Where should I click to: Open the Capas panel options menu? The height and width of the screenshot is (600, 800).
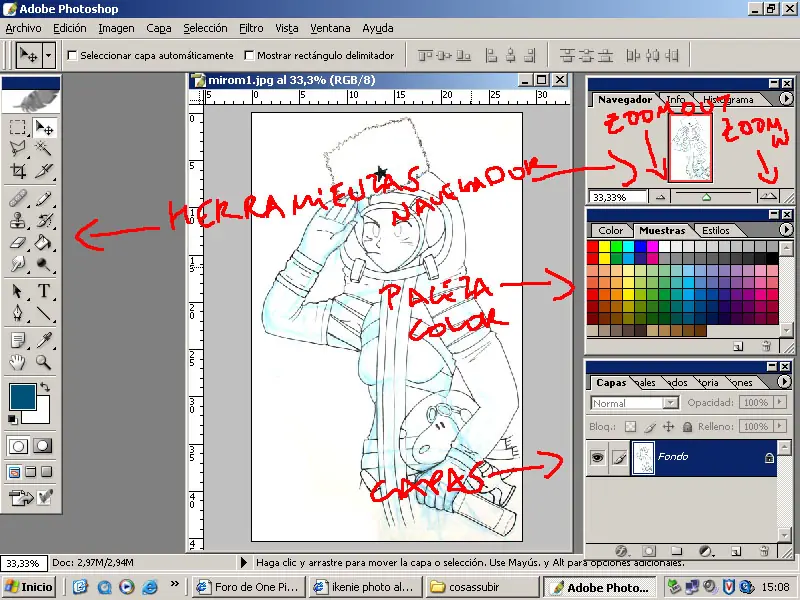[x=784, y=381]
